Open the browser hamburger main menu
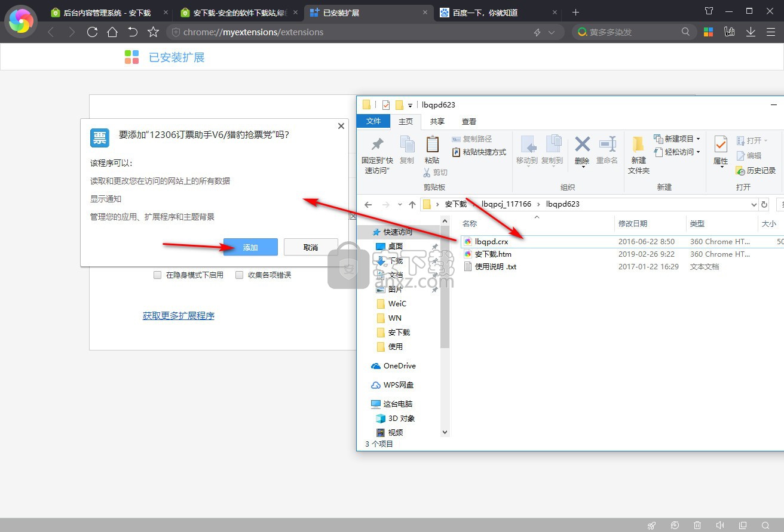This screenshot has height=532, width=784. pos(771,32)
